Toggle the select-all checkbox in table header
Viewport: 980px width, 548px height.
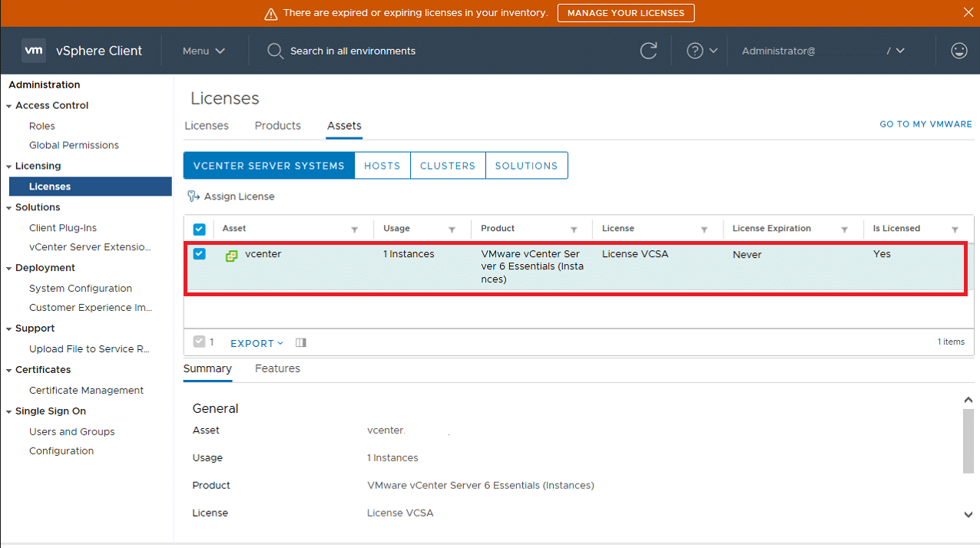coord(199,229)
